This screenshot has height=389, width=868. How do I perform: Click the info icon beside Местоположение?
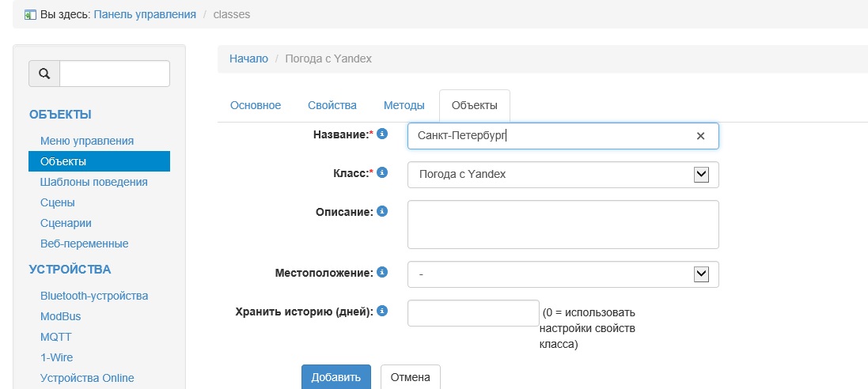pos(382,272)
